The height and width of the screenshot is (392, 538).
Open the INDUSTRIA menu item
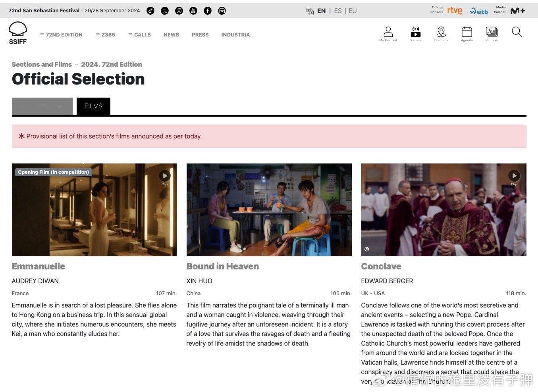point(235,35)
